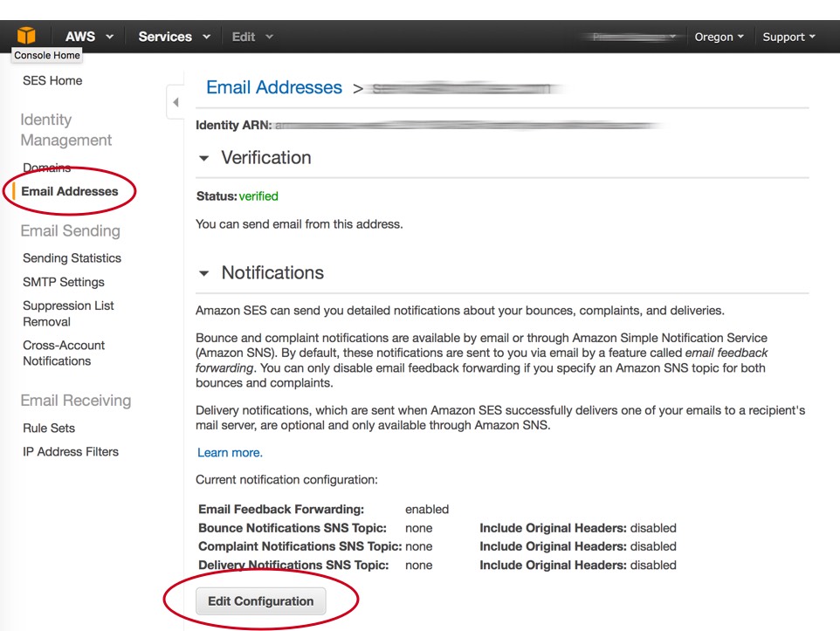Viewport: 840px width, 631px height.
Task: Click the AWS orange cube logo
Action: (x=25, y=36)
